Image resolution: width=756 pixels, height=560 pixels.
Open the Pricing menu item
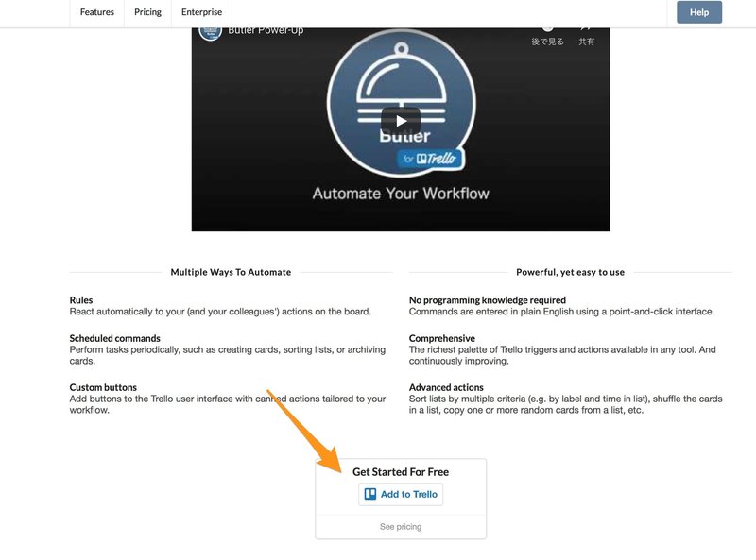click(147, 12)
